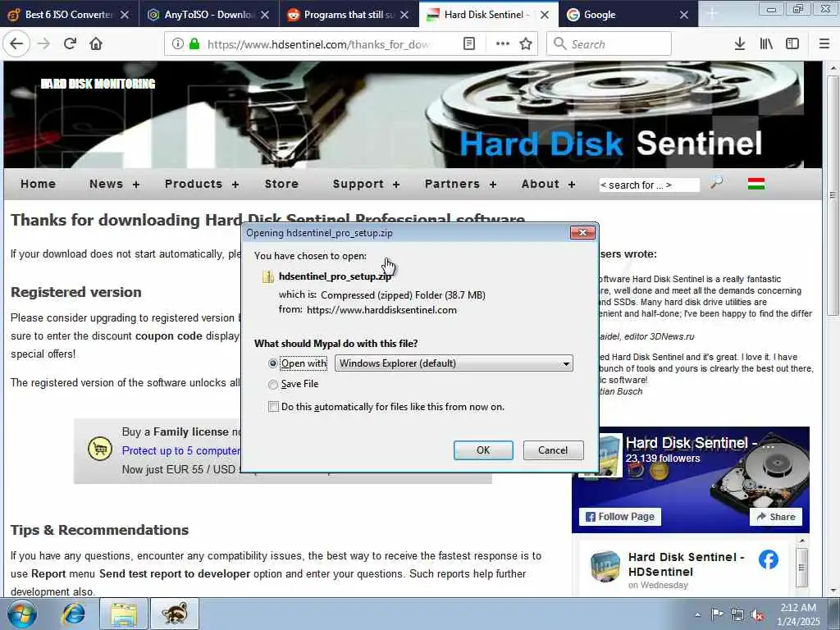Switch to the Google tab
Image resolution: width=840 pixels, height=630 pixels.
(628, 15)
